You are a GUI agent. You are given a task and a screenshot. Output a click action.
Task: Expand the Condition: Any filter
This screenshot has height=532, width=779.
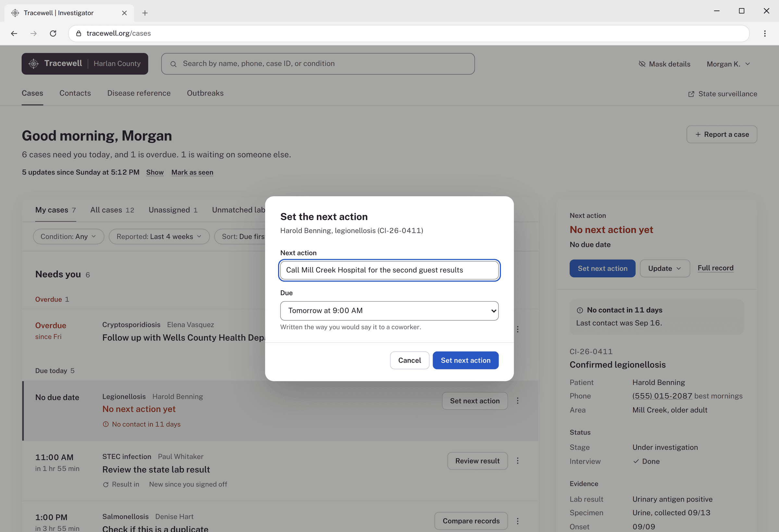68,236
